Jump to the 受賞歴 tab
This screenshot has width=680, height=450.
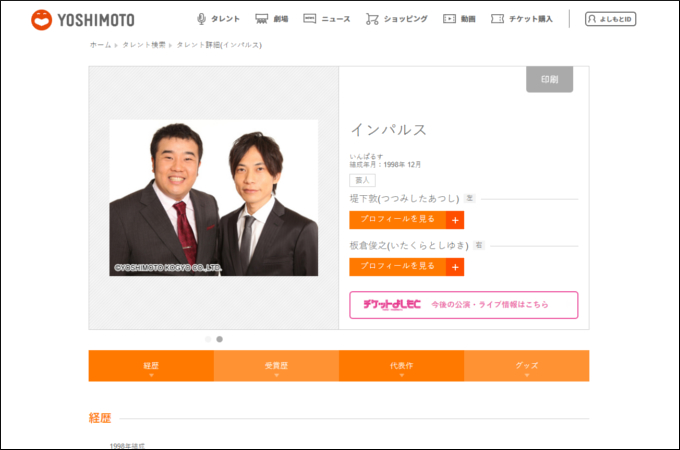click(276, 366)
